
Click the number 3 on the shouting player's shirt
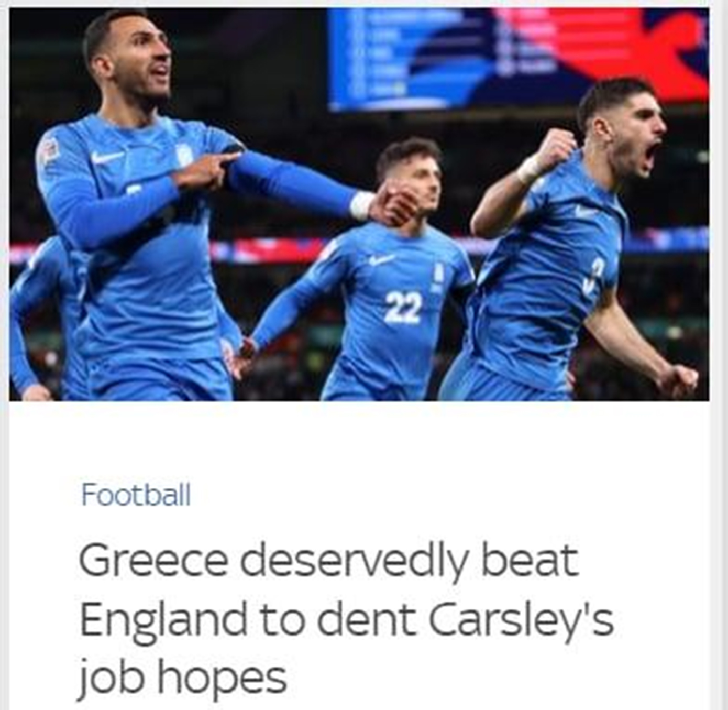[592, 277]
